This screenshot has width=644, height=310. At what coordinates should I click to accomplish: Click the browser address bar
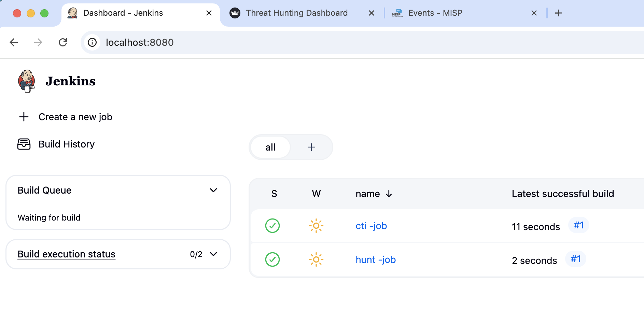239,42
